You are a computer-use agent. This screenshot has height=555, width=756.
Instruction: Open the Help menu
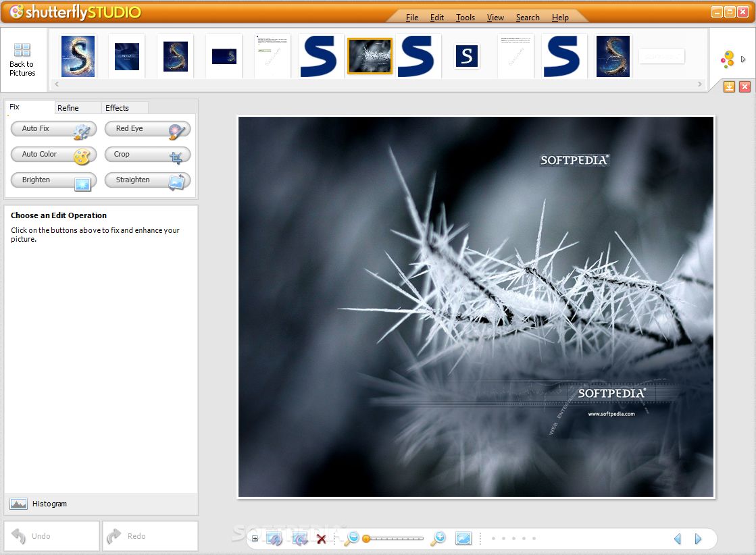560,18
